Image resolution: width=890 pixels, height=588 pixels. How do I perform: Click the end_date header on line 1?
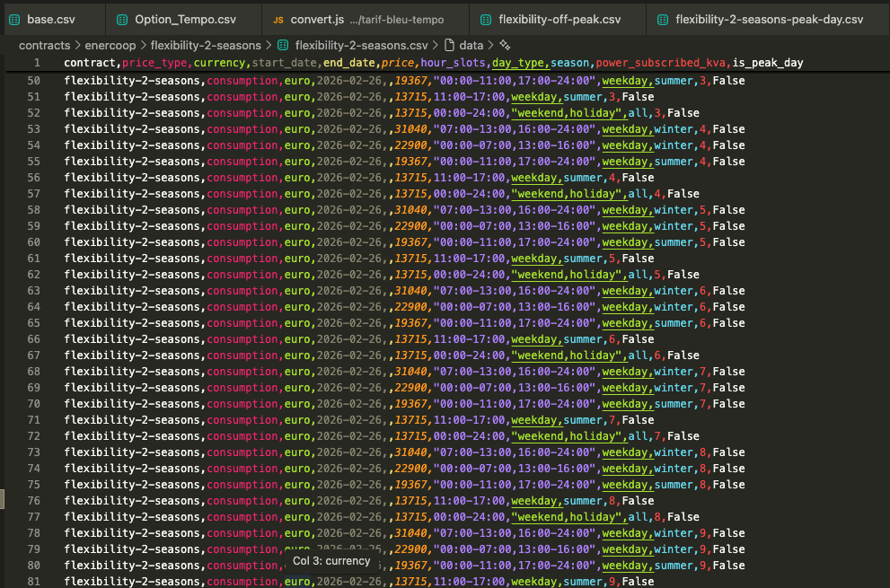coord(349,63)
